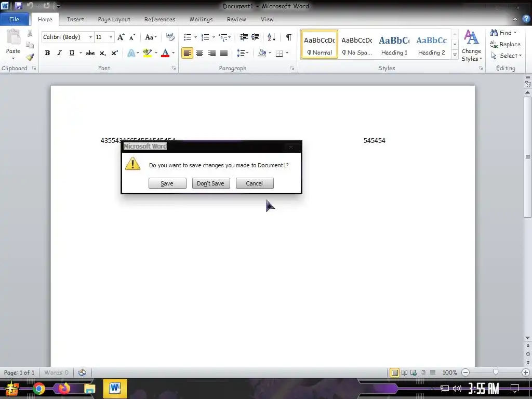Toggle Show/Hide paragraph marks
This screenshot has width=532, height=399.
pyautogui.click(x=288, y=37)
